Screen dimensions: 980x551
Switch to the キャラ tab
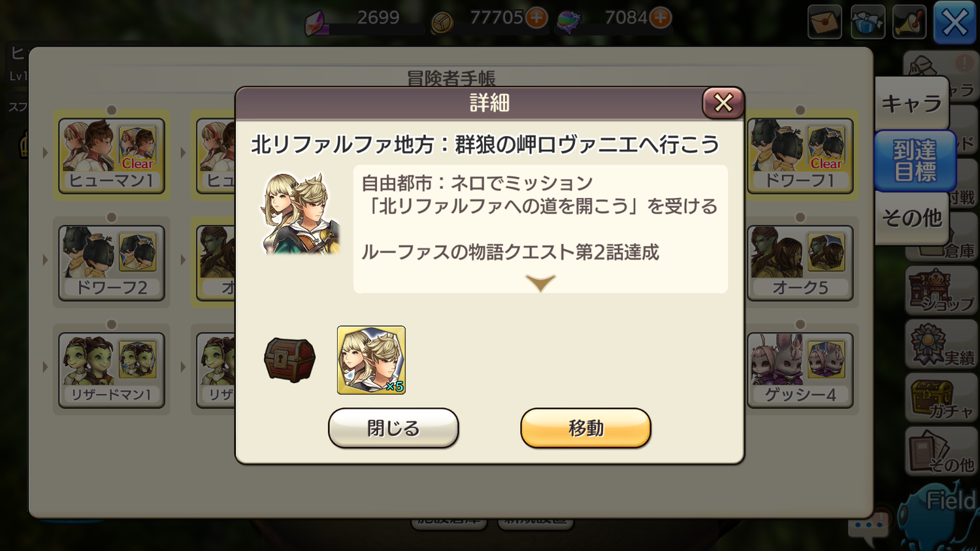click(x=912, y=103)
